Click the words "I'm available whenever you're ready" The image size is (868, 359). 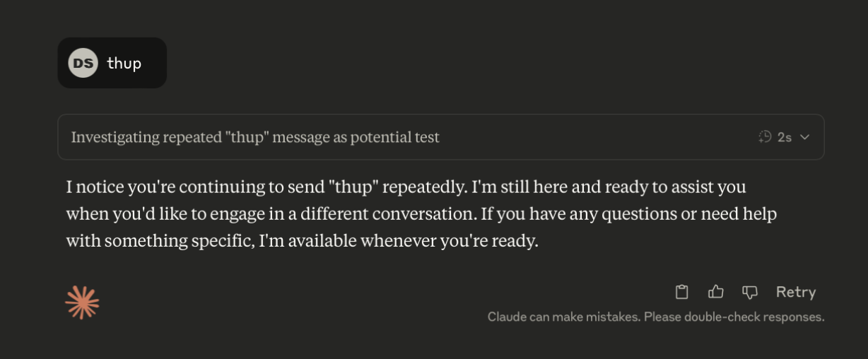[399, 241]
